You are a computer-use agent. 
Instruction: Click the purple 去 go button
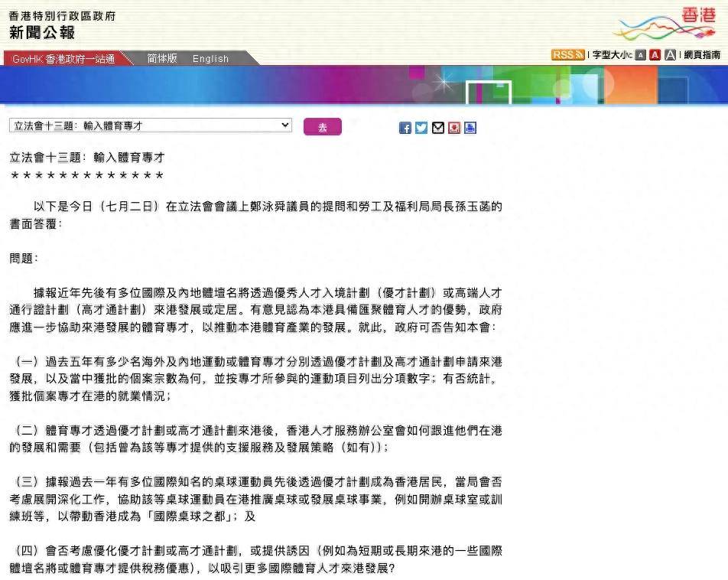(323, 127)
